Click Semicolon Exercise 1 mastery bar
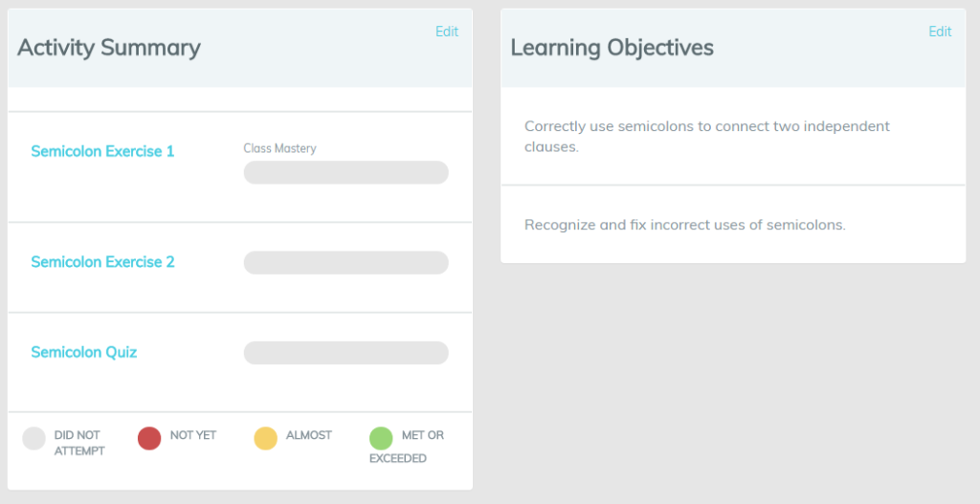980x504 pixels. 346,172
